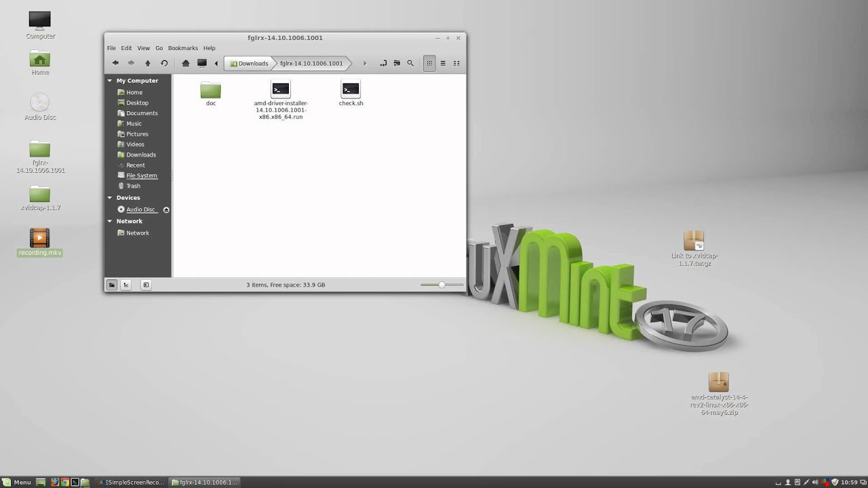Go back with the left arrow button
This screenshot has width=868, height=488.
click(x=115, y=63)
